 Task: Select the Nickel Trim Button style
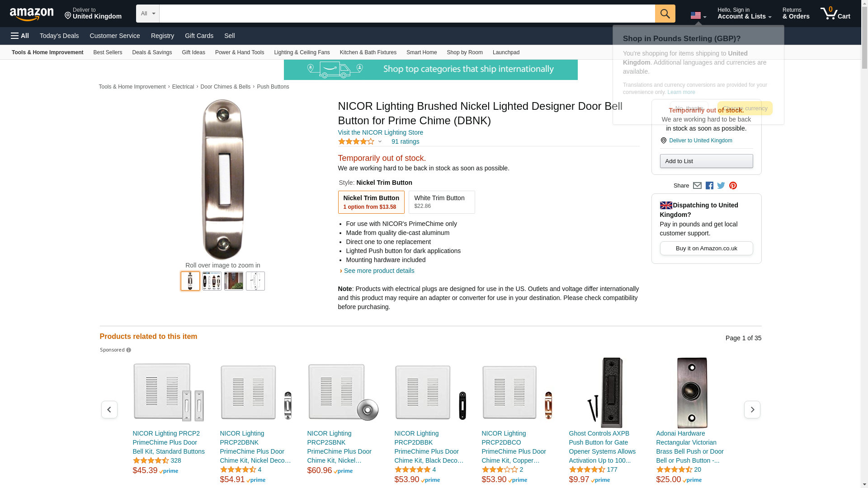point(371,202)
